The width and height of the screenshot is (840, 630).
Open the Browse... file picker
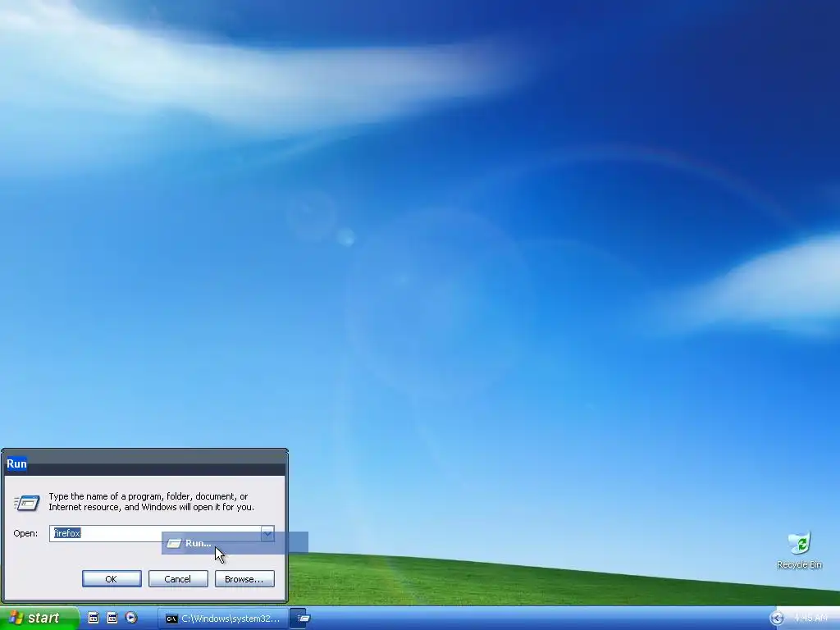tap(244, 578)
